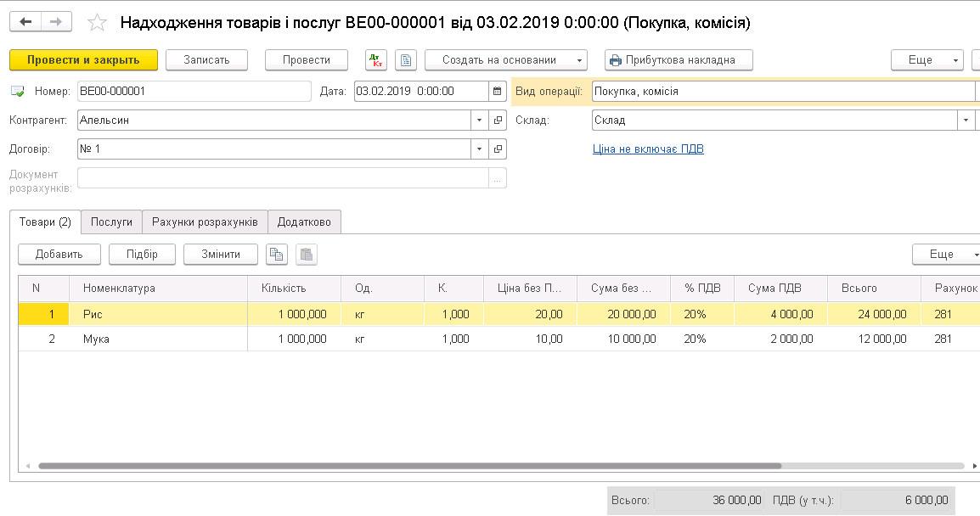This screenshot has height=516, width=980.
Task: Click Од. column header
Action: pyautogui.click(x=382, y=288)
